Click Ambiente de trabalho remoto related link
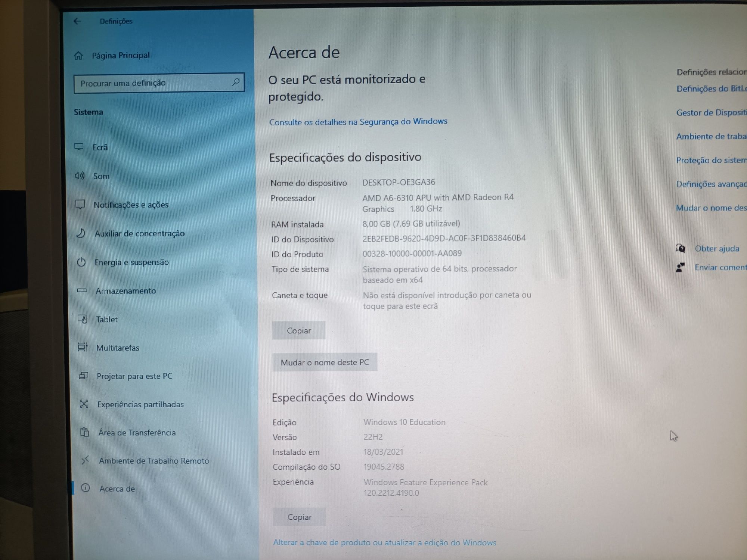747x560 pixels. 712,136
